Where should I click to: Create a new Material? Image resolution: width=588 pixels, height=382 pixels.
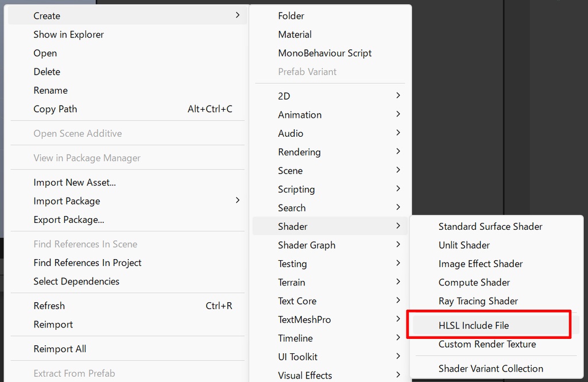click(x=295, y=34)
